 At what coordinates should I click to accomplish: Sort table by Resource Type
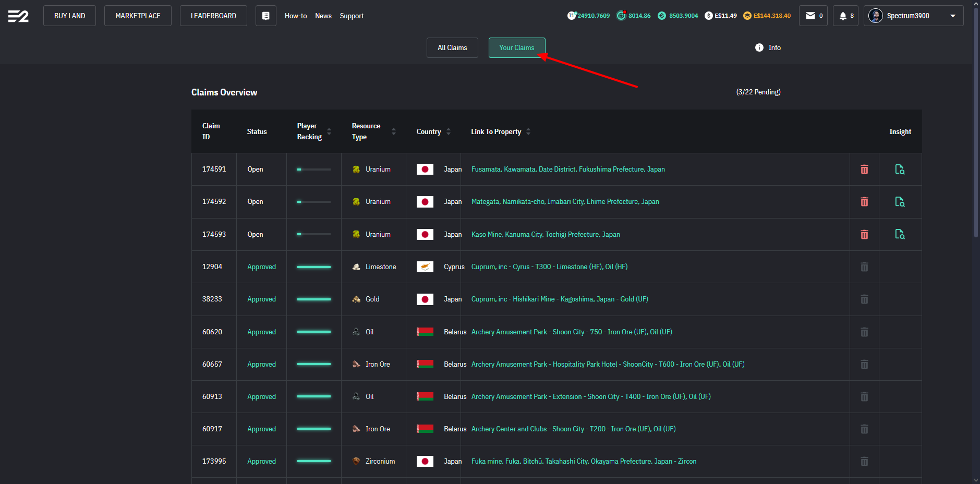point(394,131)
